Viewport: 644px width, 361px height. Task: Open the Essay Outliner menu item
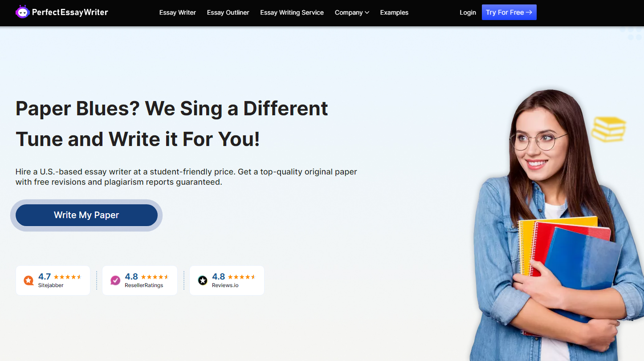point(228,12)
